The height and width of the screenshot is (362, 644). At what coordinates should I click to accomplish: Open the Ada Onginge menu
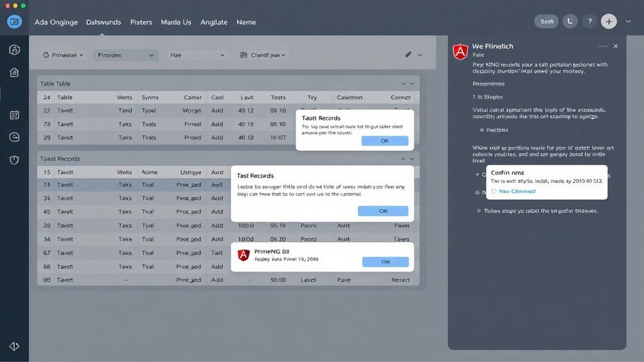tap(56, 22)
